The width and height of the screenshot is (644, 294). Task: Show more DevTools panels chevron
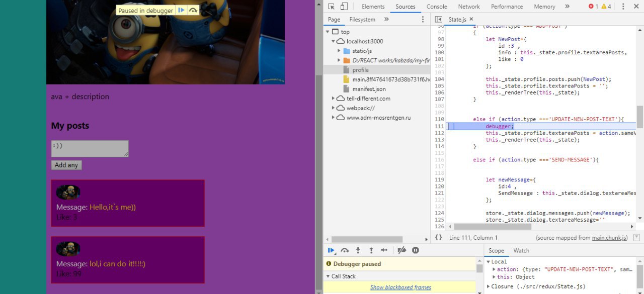tap(567, 7)
